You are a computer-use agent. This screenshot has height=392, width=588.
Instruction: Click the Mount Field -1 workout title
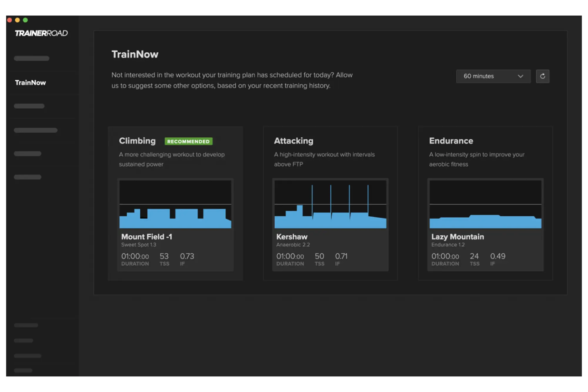tap(147, 237)
